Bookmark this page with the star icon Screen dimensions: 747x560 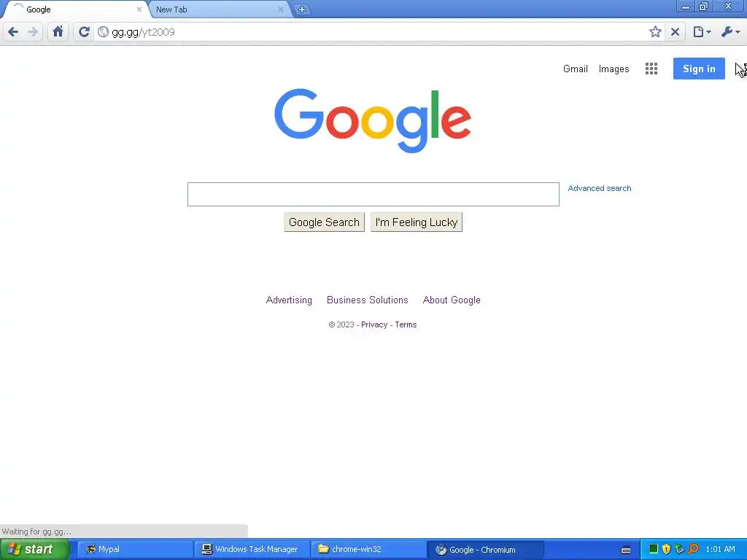pyautogui.click(x=655, y=32)
